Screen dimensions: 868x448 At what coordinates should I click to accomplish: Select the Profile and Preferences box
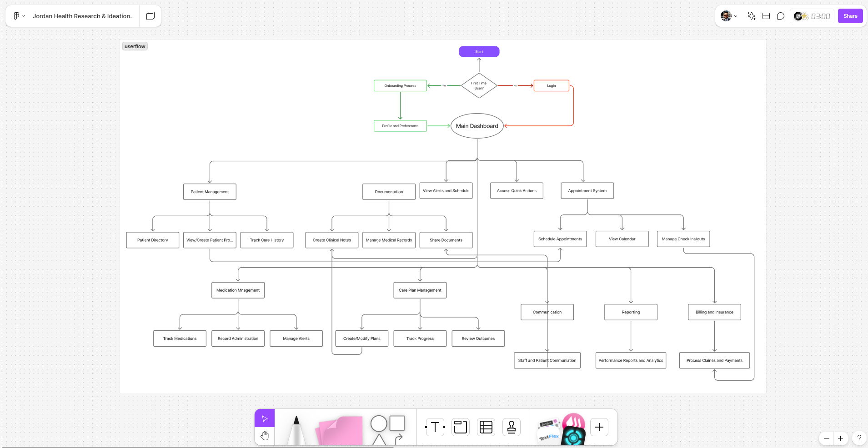pos(400,126)
